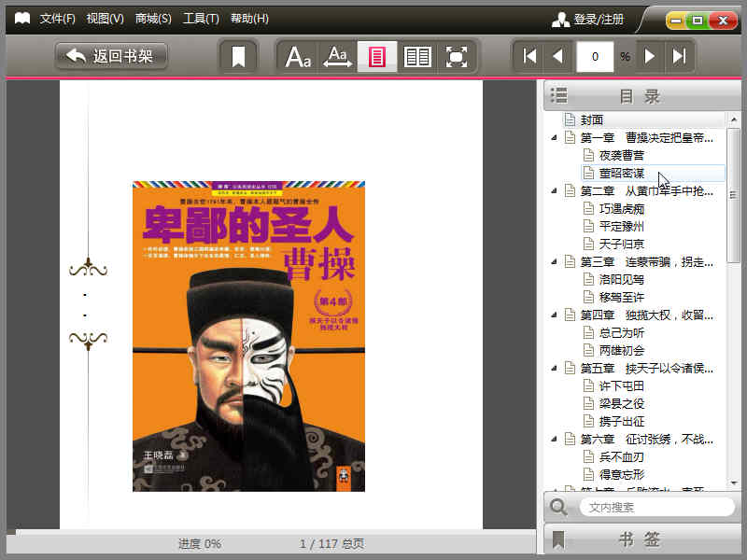The image size is (747, 560).
Task: Open the 商城(S) store menu
Action: coord(153,19)
